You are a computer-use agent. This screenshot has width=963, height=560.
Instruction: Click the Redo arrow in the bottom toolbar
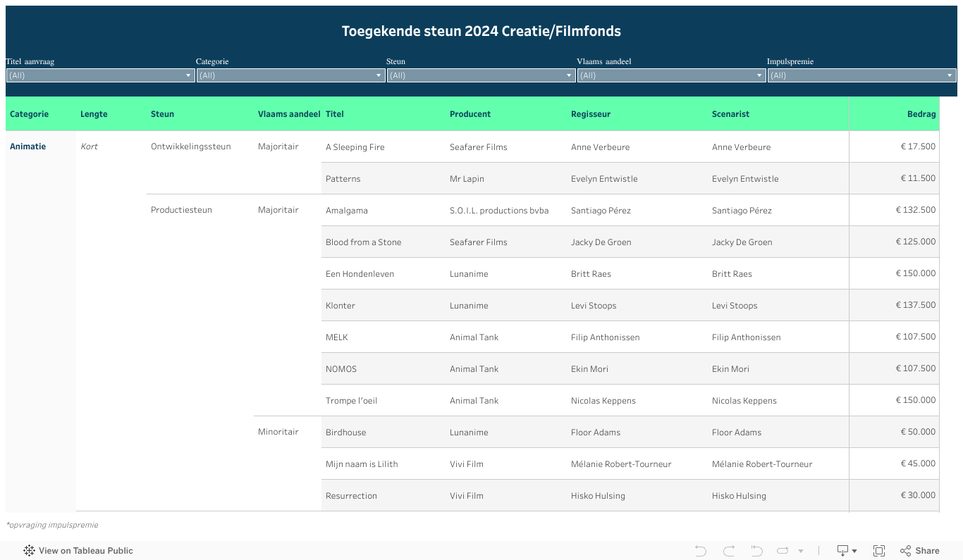pyautogui.click(x=729, y=551)
